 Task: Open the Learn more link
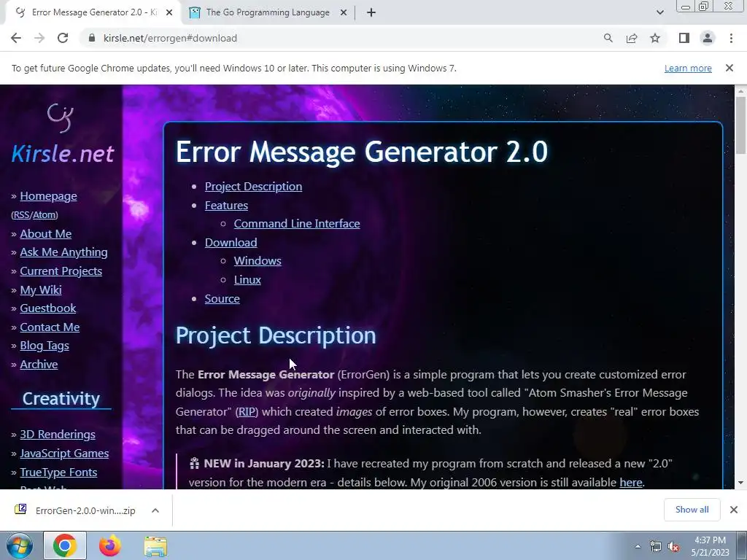[688, 68]
